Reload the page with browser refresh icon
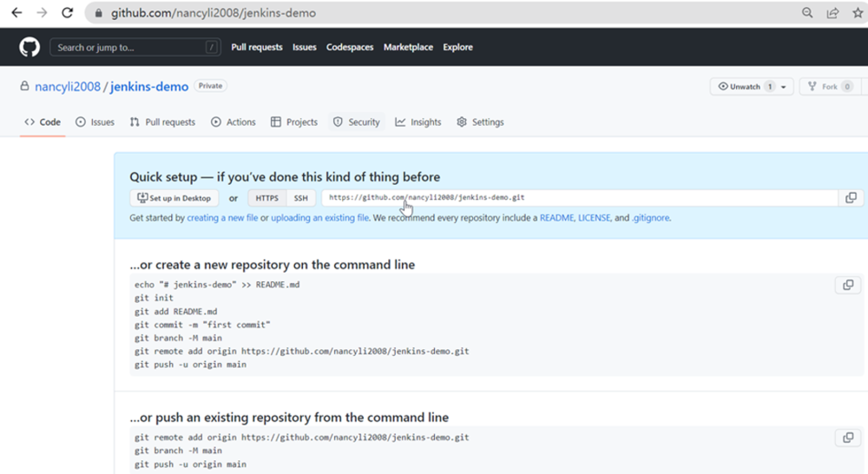The width and height of the screenshot is (868, 474). 68,13
